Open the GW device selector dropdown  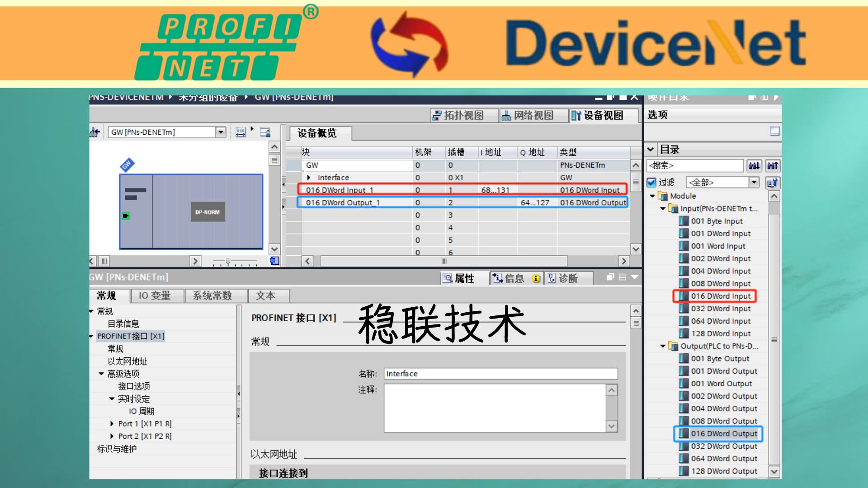coord(221,132)
